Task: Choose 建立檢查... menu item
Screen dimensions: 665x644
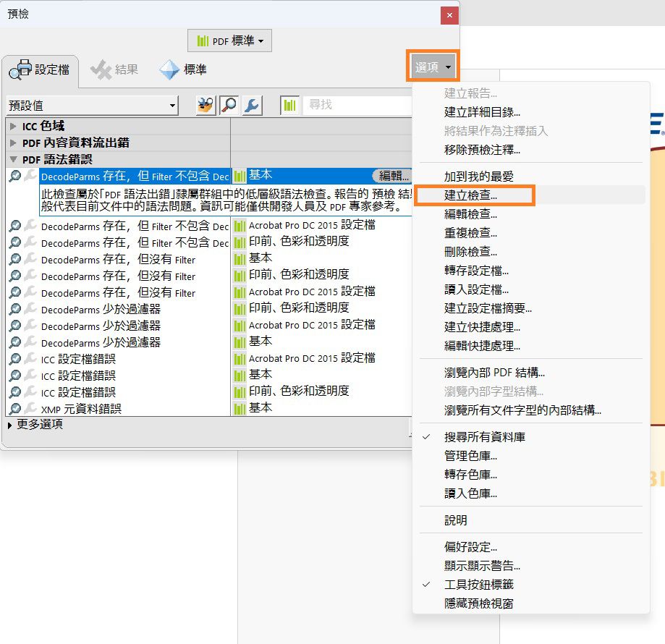Action: coord(470,195)
